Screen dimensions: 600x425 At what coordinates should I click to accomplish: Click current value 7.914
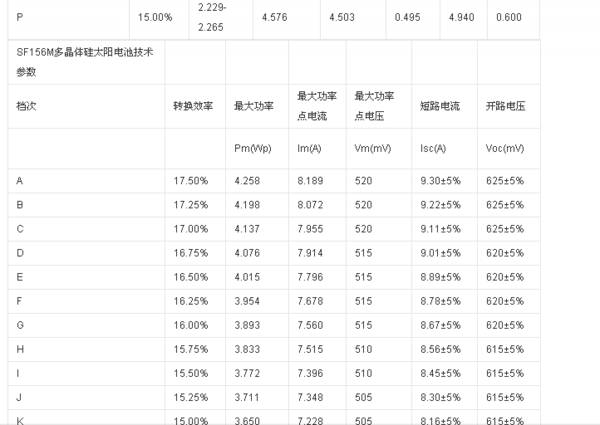tap(310, 253)
